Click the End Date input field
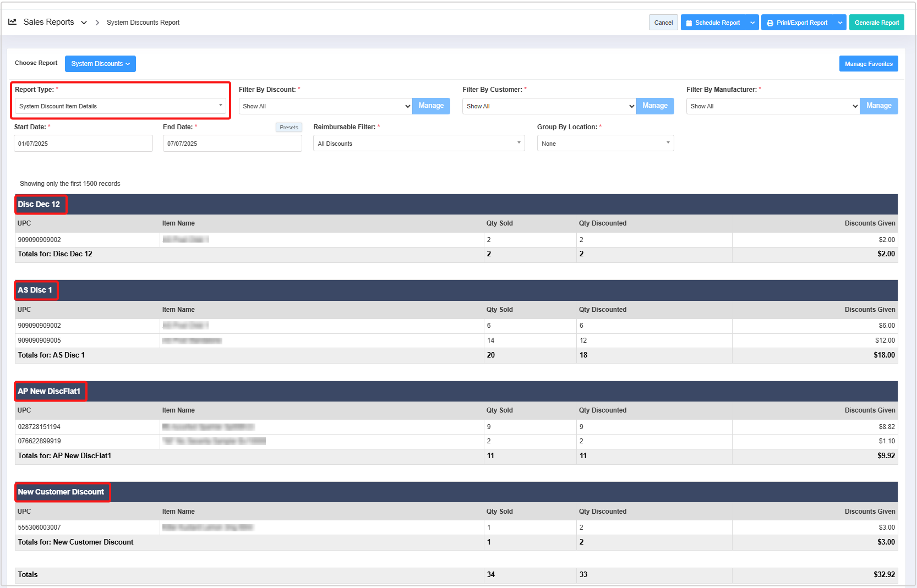This screenshot has height=588, width=917. (x=232, y=144)
